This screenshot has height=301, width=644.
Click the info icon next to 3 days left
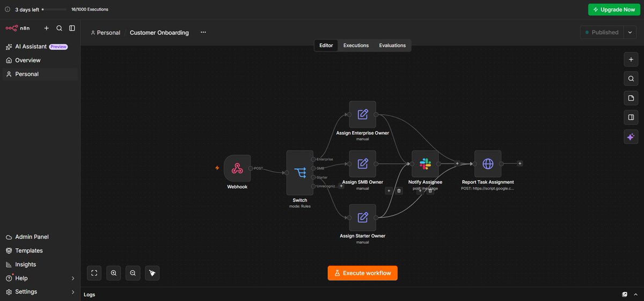8,9
